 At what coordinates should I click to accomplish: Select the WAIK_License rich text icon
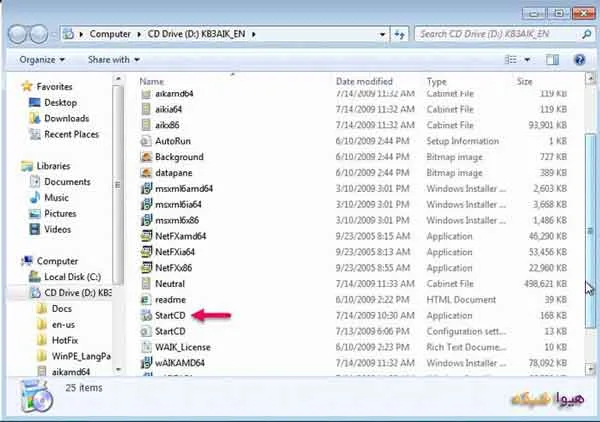(x=146, y=347)
